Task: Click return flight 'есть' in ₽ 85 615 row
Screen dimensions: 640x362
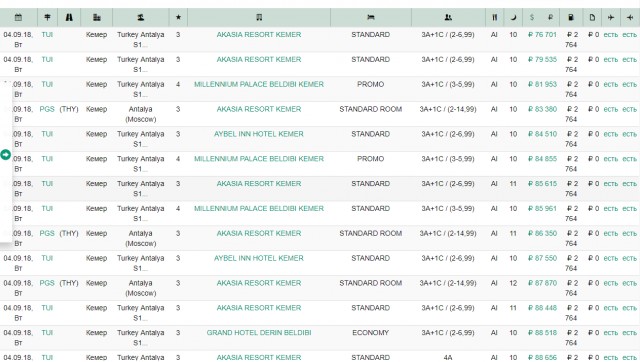Action: (629, 184)
